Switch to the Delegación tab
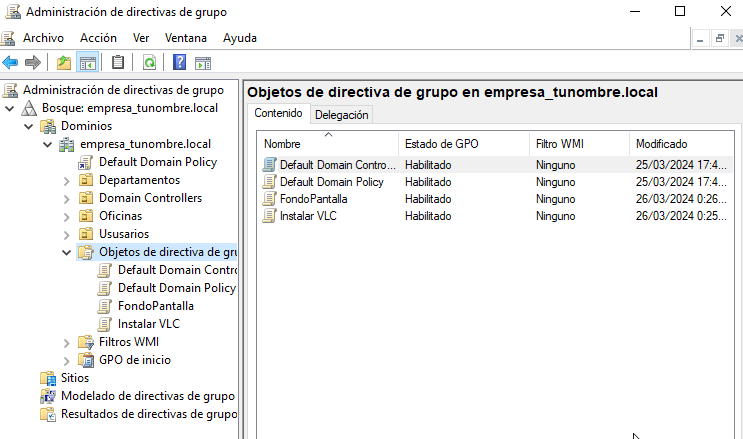The width and height of the screenshot is (743, 439). coord(342,115)
